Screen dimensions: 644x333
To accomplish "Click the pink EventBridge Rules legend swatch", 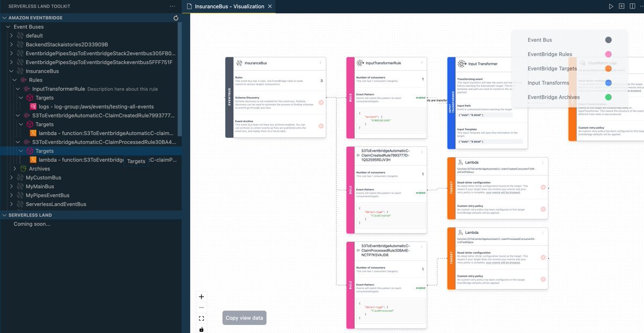I will click(608, 54).
